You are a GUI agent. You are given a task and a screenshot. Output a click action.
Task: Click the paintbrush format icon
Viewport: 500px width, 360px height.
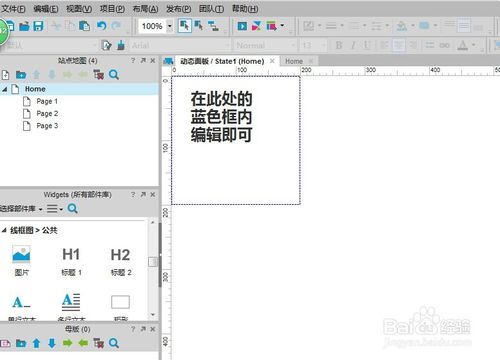121,45
